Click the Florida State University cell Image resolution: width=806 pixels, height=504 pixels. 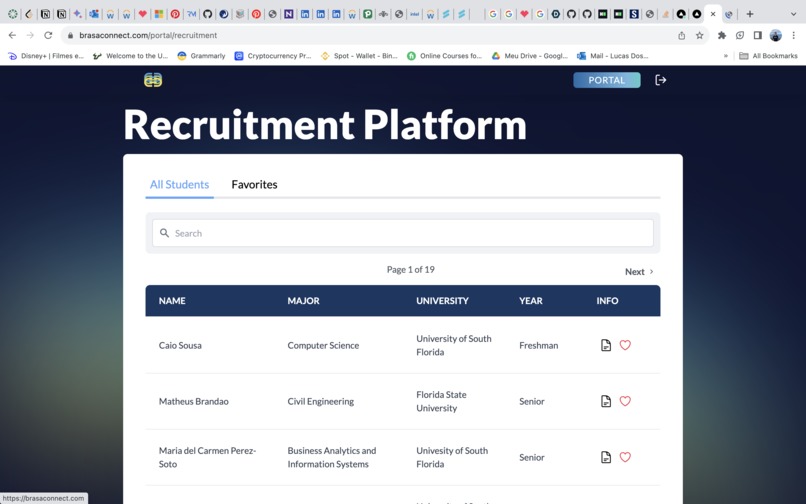tap(441, 401)
